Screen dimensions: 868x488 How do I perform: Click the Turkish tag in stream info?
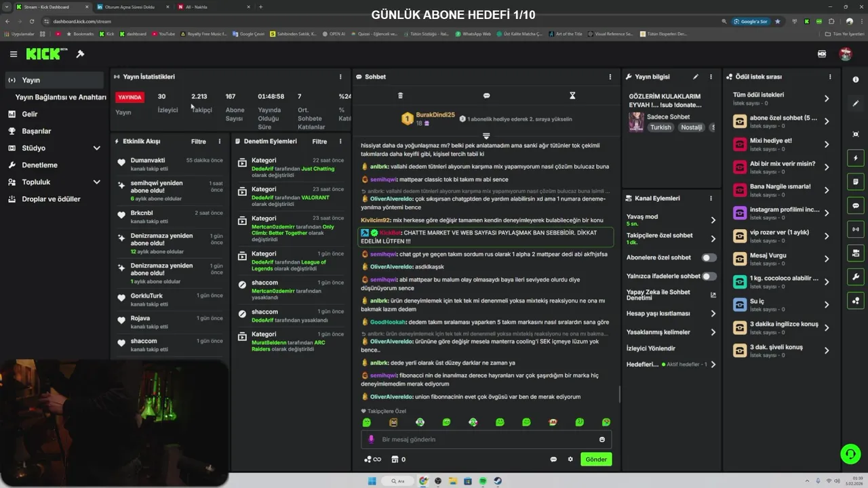click(660, 127)
